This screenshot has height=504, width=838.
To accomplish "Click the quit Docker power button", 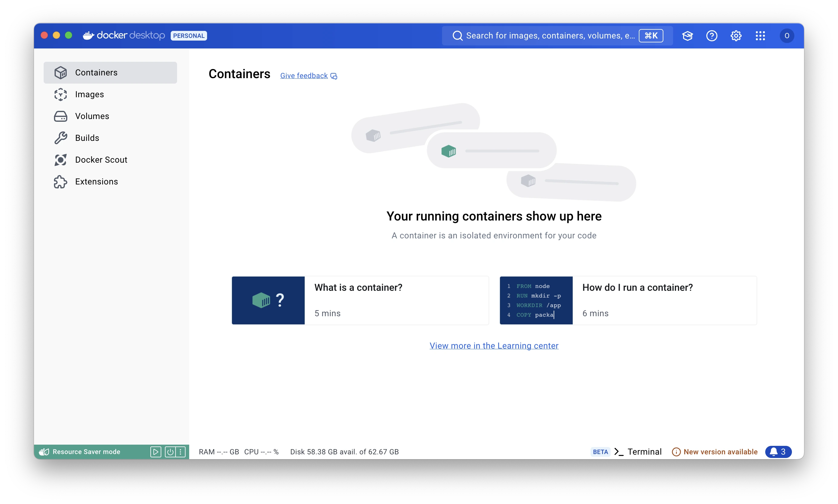I will [170, 452].
